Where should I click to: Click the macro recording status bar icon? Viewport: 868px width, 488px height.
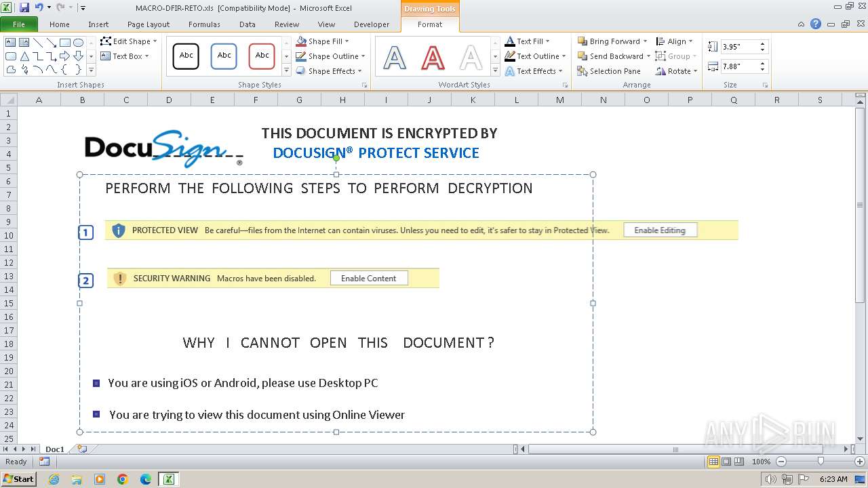[44, 462]
